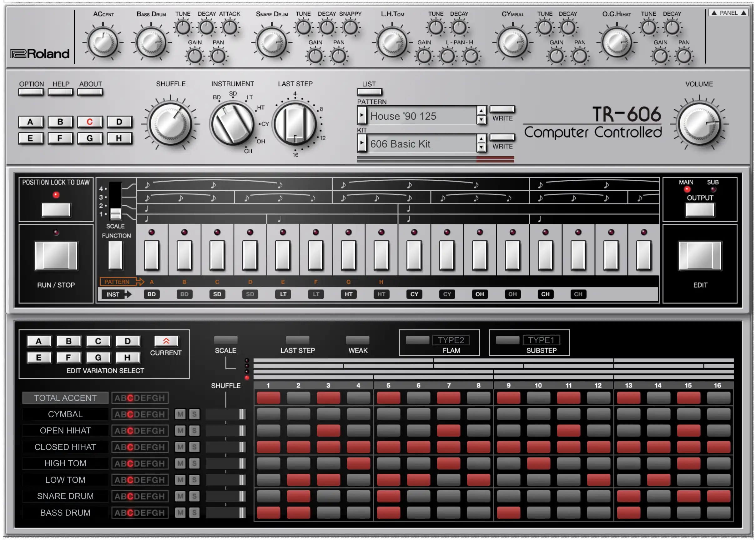Open the PATTERN list via its arrow next to House '90 125

362,116
